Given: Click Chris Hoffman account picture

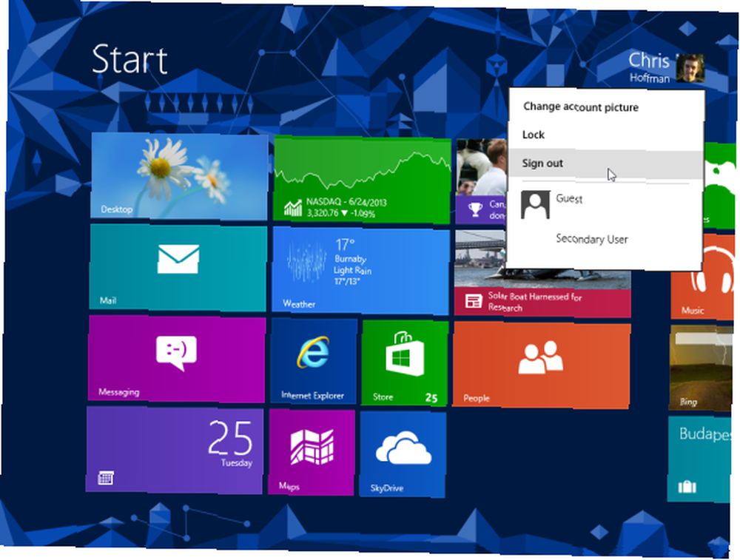Looking at the screenshot, I should pos(690,68).
